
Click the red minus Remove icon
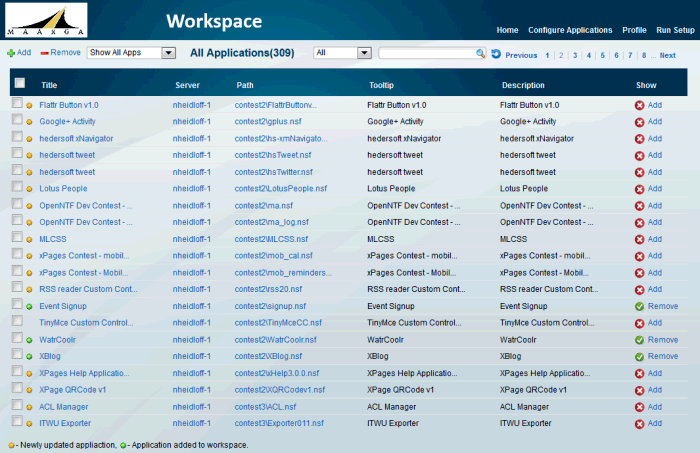click(x=44, y=53)
